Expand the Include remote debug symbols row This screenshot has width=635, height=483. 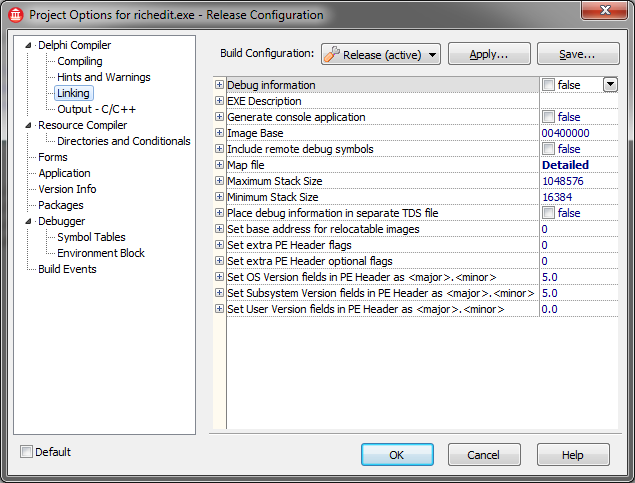[219, 149]
